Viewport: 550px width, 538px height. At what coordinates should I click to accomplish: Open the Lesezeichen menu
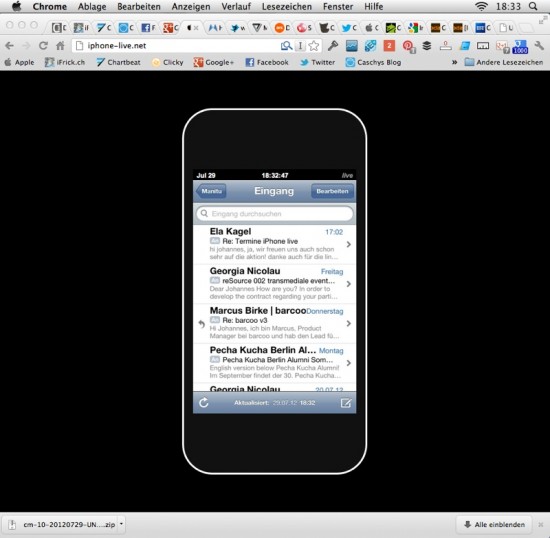(x=287, y=7)
